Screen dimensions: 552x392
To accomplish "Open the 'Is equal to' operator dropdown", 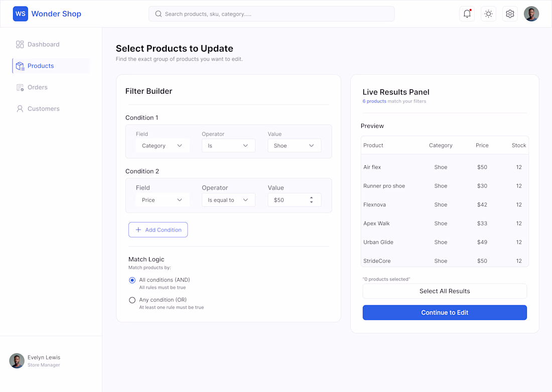I will pos(228,200).
